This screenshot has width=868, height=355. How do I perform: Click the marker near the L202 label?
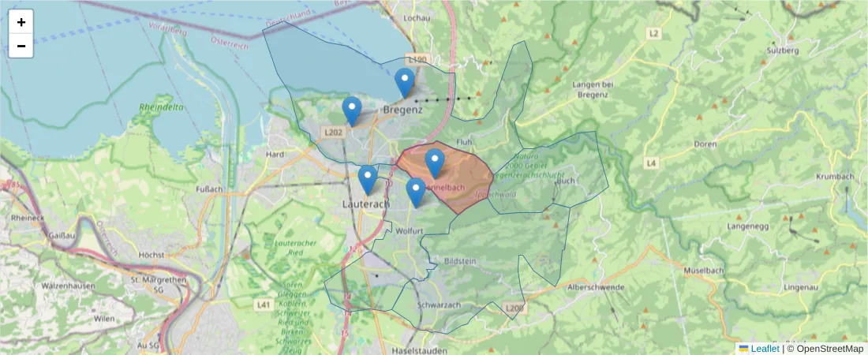[352, 111]
